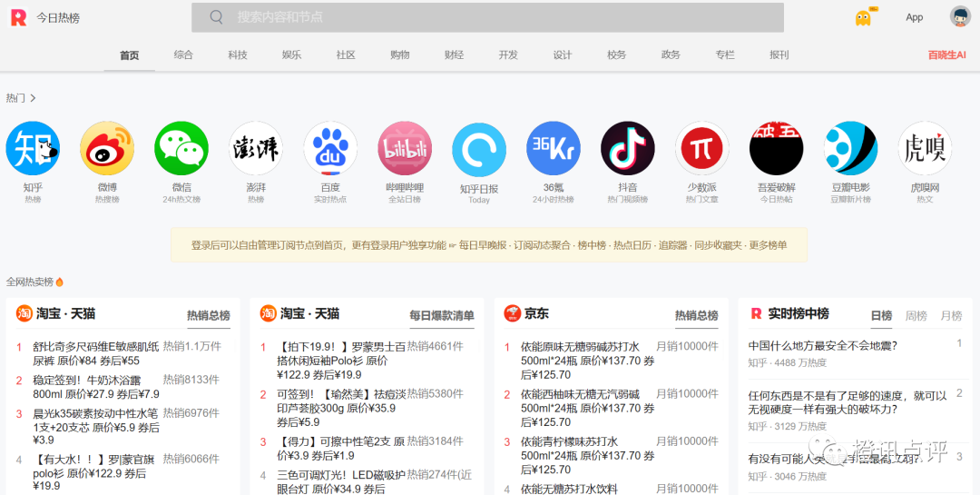Switch to the 校务 tab

point(616,55)
